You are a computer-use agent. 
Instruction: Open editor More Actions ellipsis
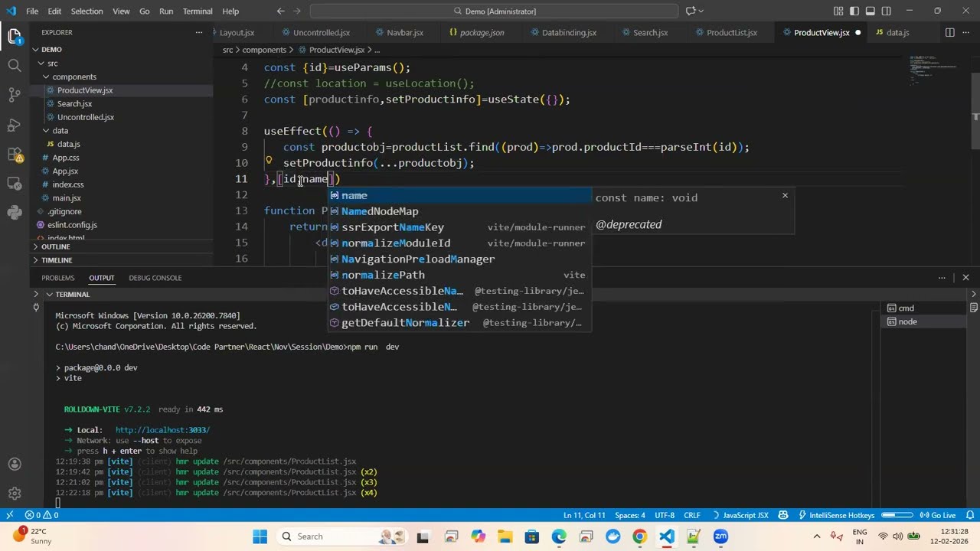(x=967, y=33)
